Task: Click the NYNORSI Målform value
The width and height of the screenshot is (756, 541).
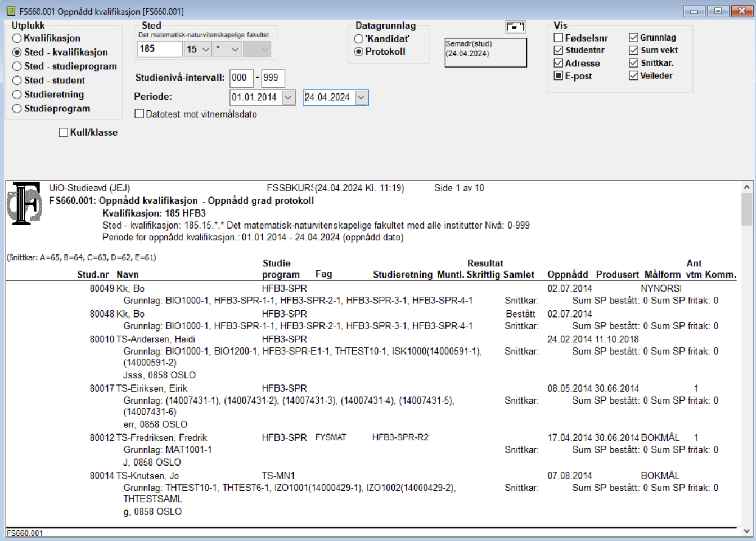Action: coord(661,289)
